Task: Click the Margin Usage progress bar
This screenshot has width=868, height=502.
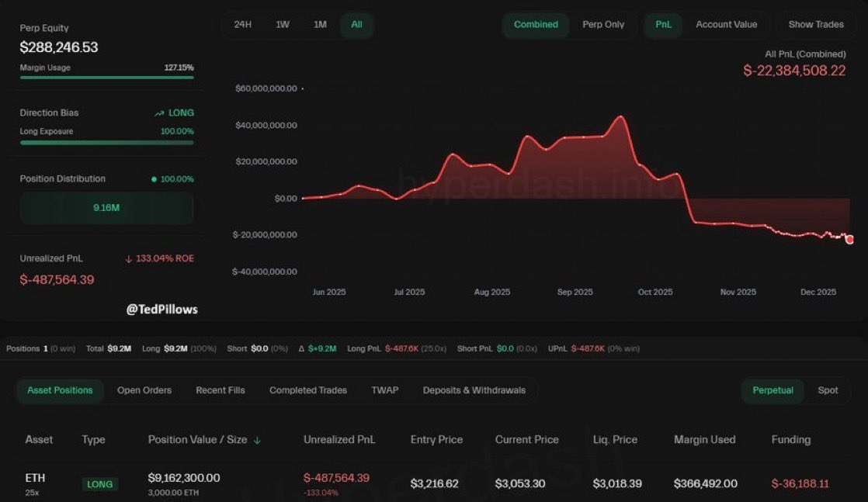Action: 107,78
